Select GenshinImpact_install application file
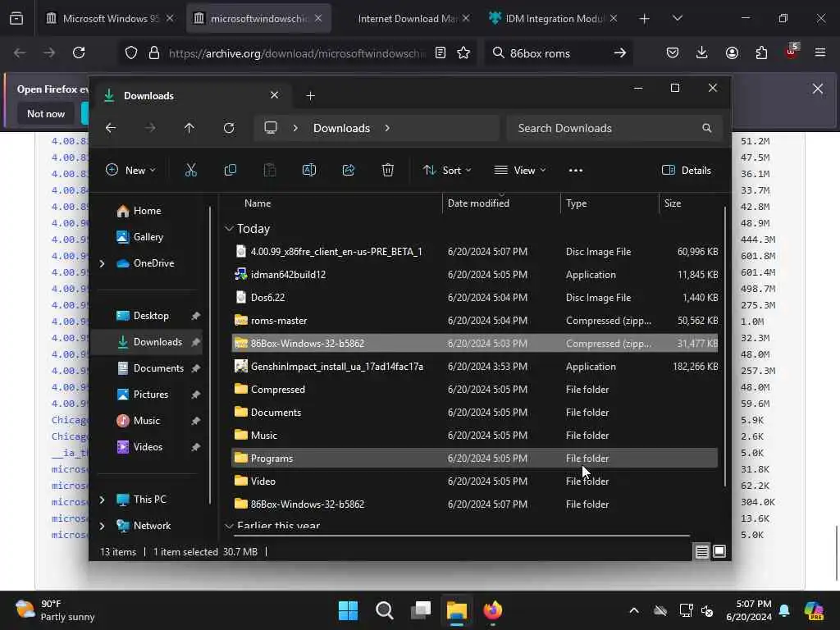Viewport: 840px width, 630px height. 475,367
